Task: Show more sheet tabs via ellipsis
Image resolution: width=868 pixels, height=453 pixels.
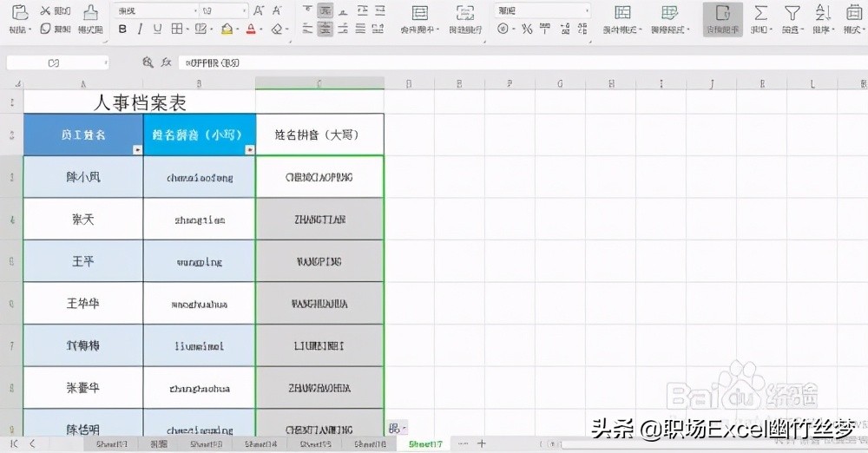Action: click(464, 443)
